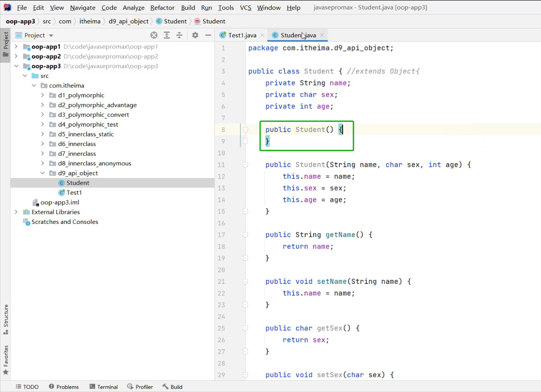
Task: Open the Edit menu
Action: tap(39, 8)
